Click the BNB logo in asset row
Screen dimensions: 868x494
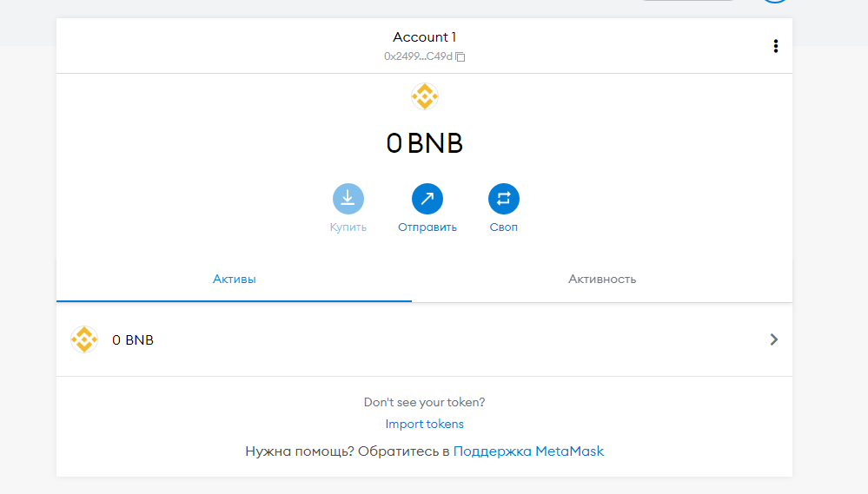tap(84, 339)
